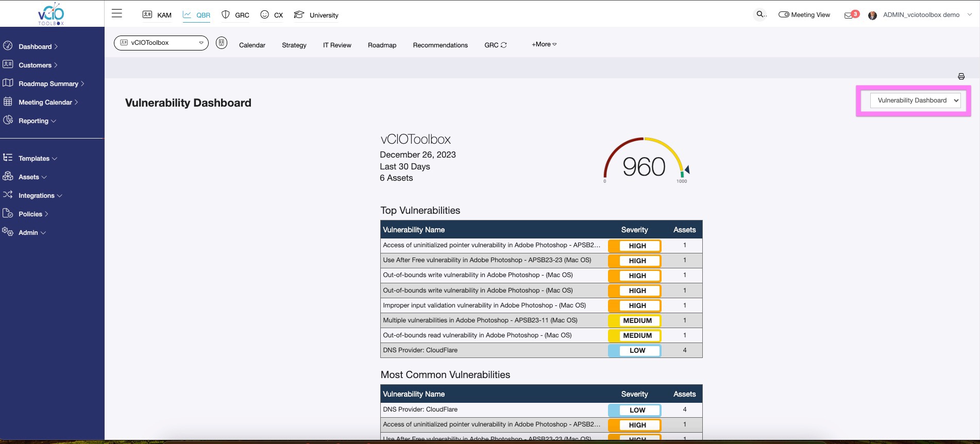The width and height of the screenshot is (980, 444).
Task: Switch to the GRC sub-tab
Action: [492, 45]
